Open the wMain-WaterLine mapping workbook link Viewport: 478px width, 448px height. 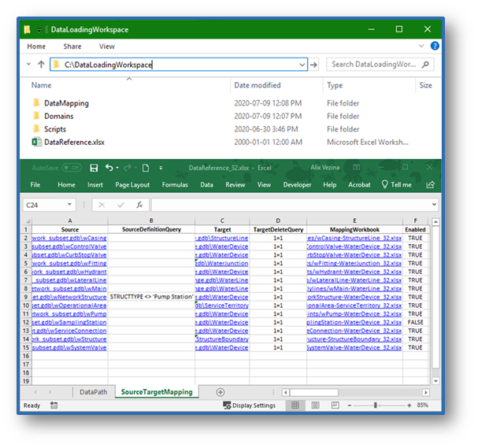(x=354, y=289)
